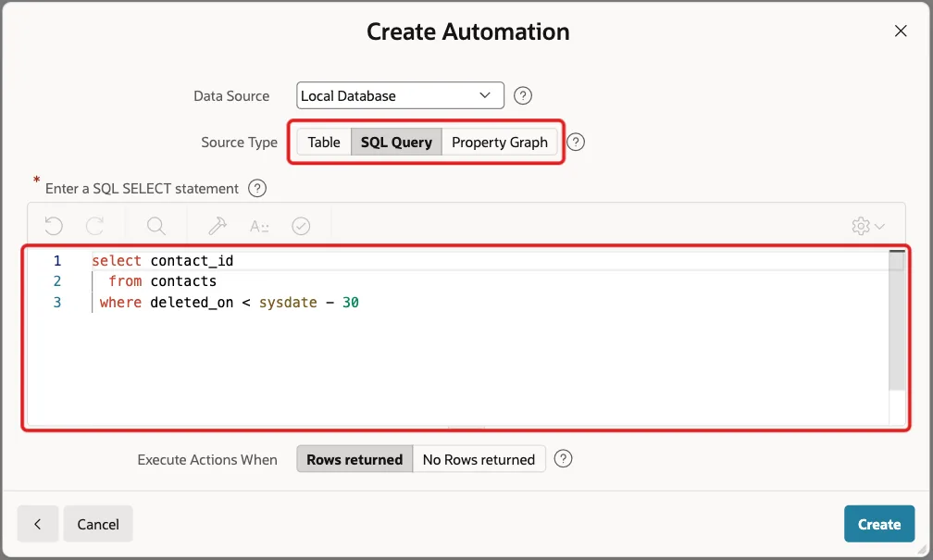Show help for SQL SELECT statement
933x560 pixels.
pyautogui.click(x=257, y=189)
